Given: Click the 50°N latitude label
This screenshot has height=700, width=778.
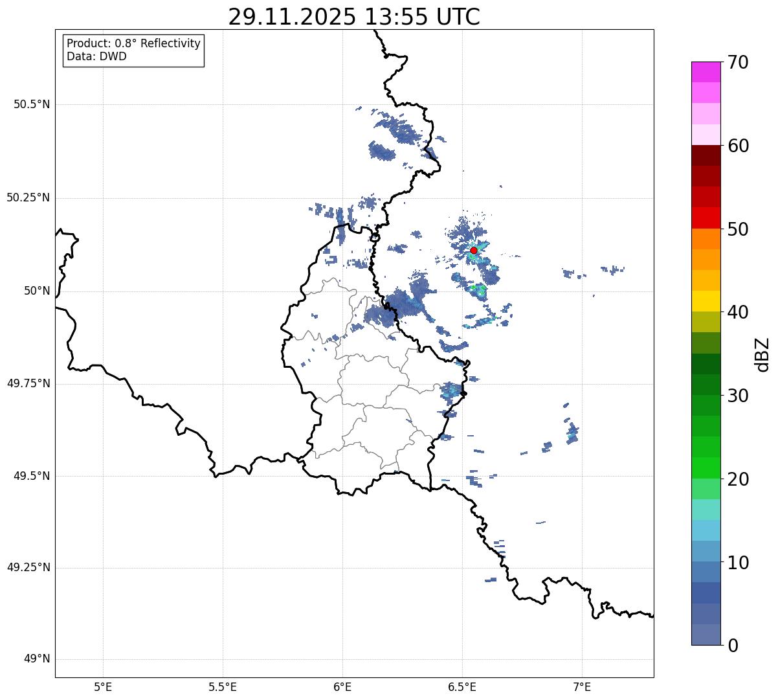Looking at the screenshot, I should point(37,291).
